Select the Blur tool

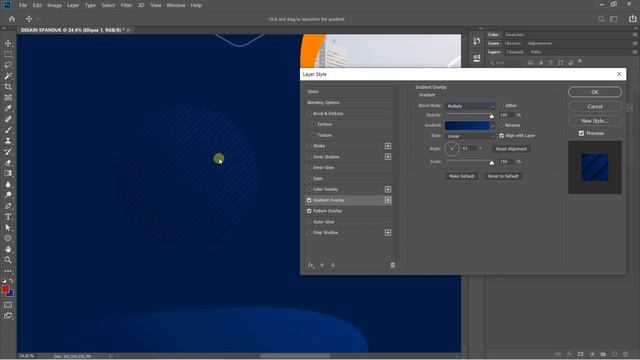[8, 184]
